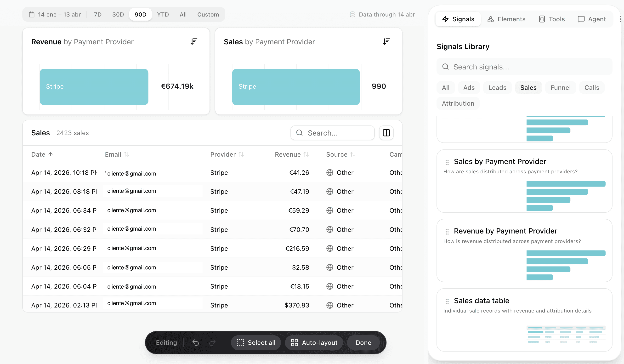Focus the Search signals input field
The image size is (624, 364).
coord(524,67)
